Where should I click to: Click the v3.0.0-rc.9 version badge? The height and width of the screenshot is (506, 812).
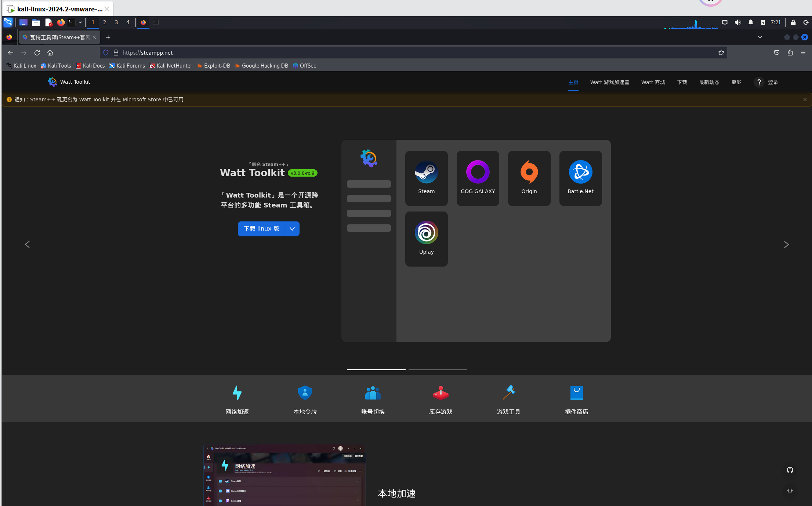(302, 173)
